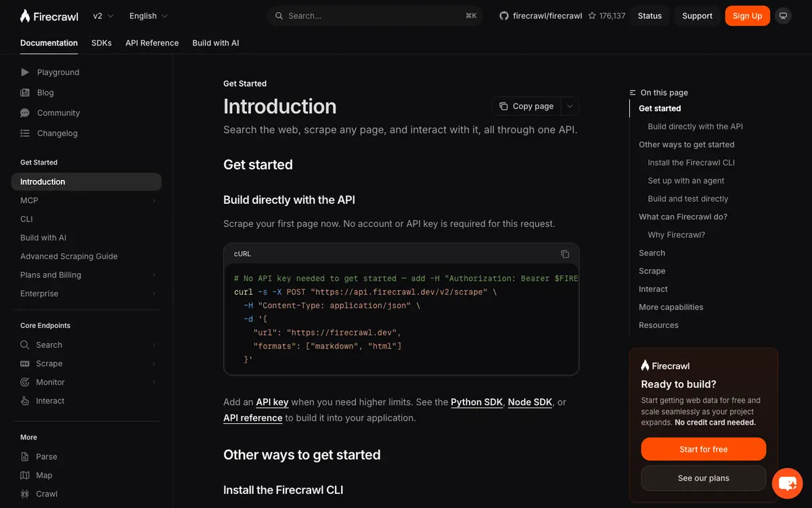Click the Community chat icon
This screenshot has width=812, height=508.
[x=25, y=113]
